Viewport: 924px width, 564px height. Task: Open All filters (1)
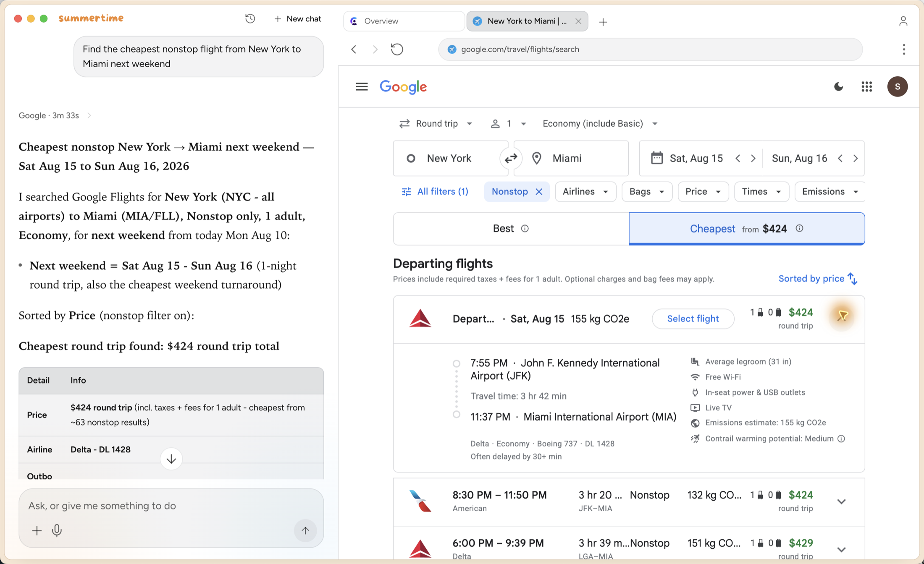click(x=435, y=192)
